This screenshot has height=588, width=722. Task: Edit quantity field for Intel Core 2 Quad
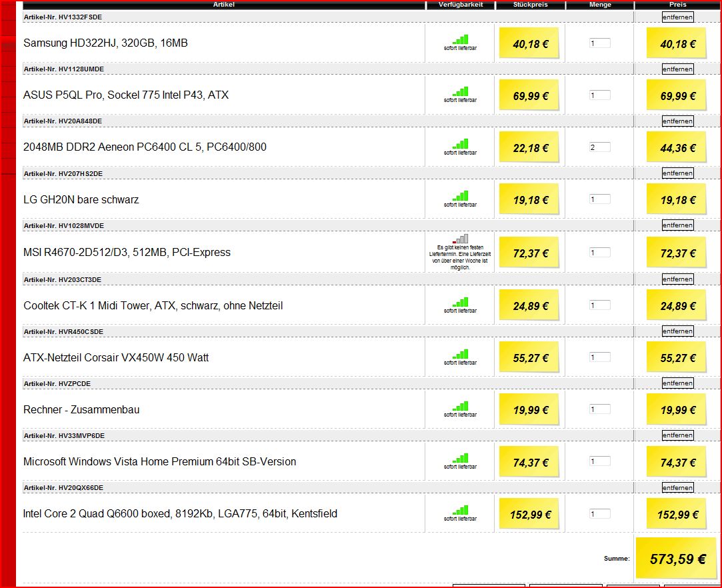click(600, 514)
